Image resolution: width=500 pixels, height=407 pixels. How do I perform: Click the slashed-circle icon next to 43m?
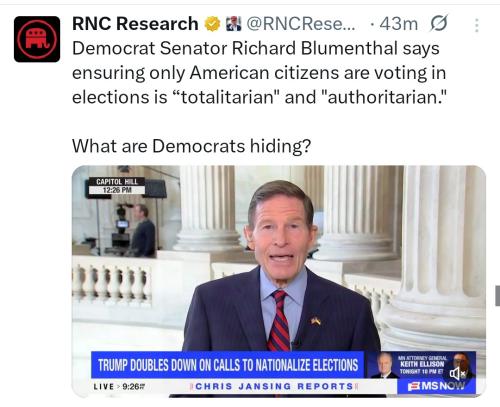(x=439, y=23)
